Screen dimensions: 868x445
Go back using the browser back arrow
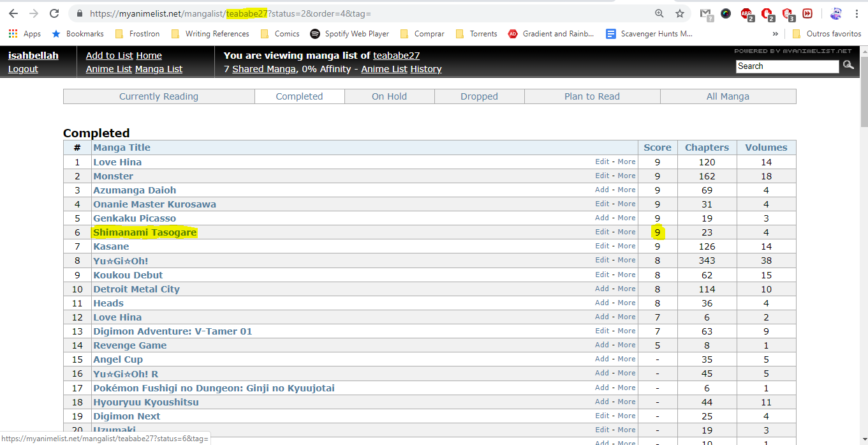pyautogui.click(x=13, y=13)
